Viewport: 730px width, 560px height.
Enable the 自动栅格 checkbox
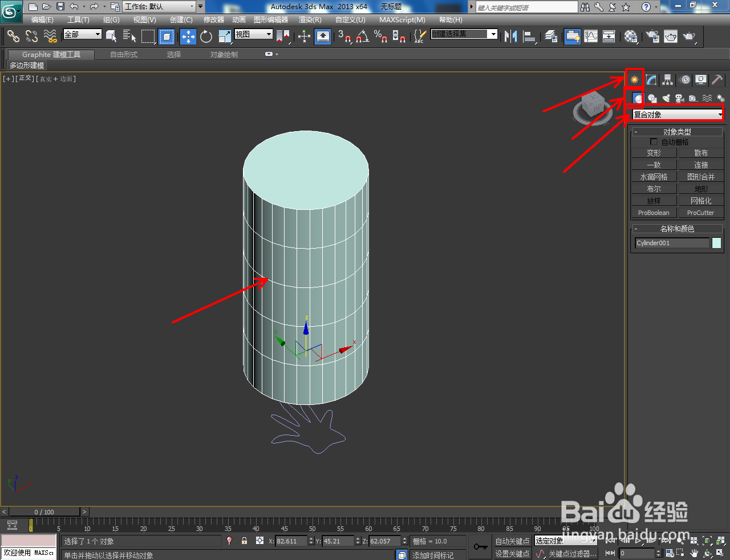pyautogui.click(x=654, y=142)
